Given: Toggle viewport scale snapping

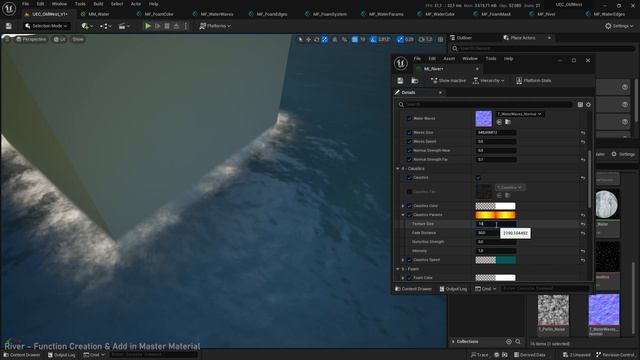Looking at the screenshot, I should coord(400,39).
